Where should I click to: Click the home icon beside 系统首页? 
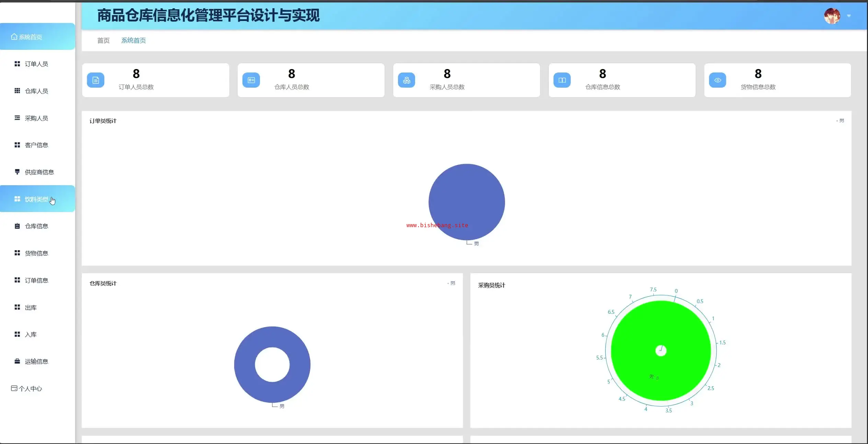[14, 37]
